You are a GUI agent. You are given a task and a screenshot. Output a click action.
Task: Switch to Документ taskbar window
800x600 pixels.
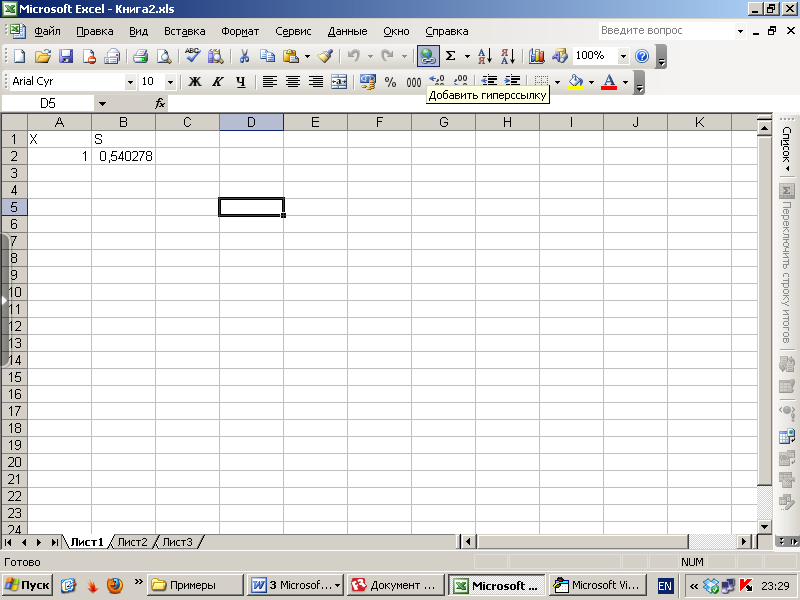395,585
